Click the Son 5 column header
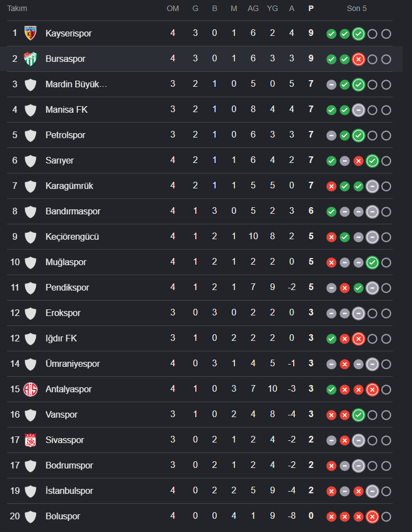The width and height of the screenshot is (412, 532). pos(357,8)
